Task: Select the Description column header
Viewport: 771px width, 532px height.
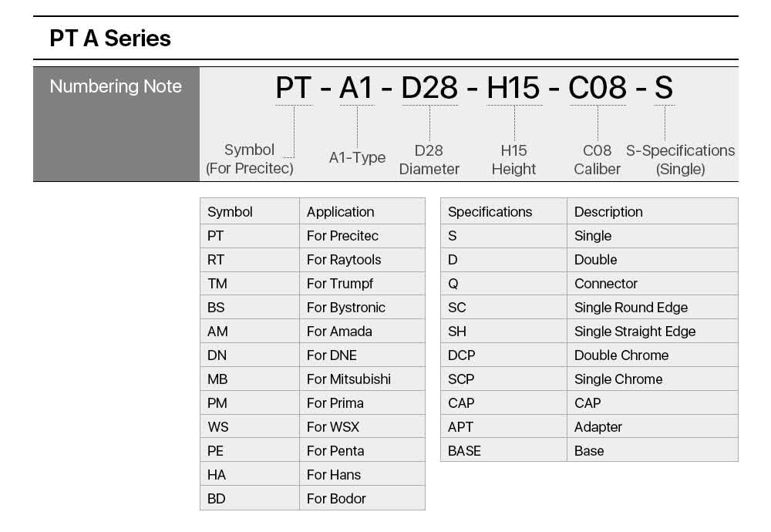Action: [x=652, y=212]
